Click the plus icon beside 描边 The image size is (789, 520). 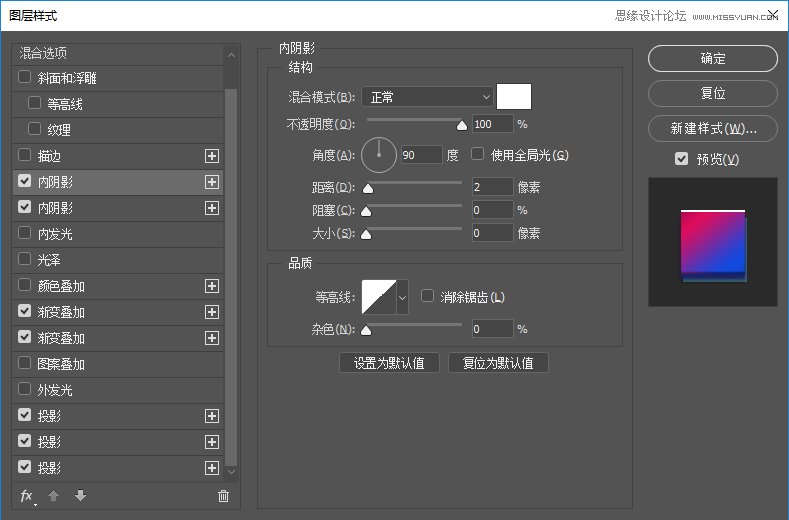point(211,156)
